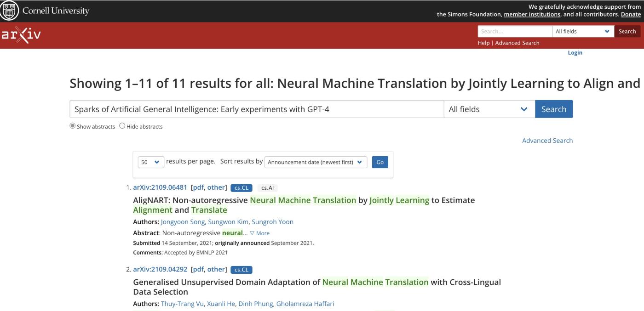
Task: Click the cs.AI tag on first result
Action: pos(267,187)
